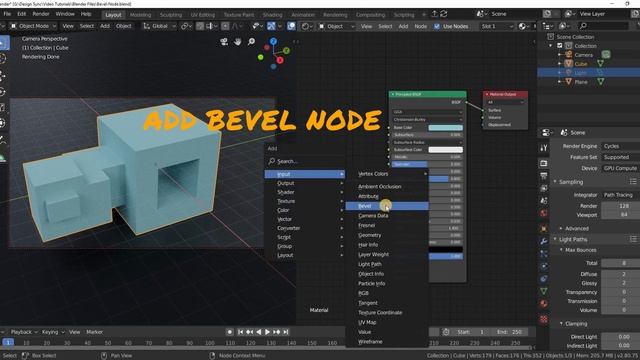
Task: Open the Keying menu in timeline
Action: pyautogui.click(x=52, y=332)
